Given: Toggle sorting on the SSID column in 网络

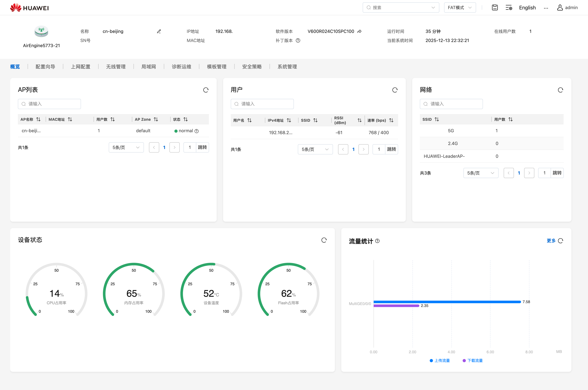Looking at the screenshot, I should click(437, 119).
